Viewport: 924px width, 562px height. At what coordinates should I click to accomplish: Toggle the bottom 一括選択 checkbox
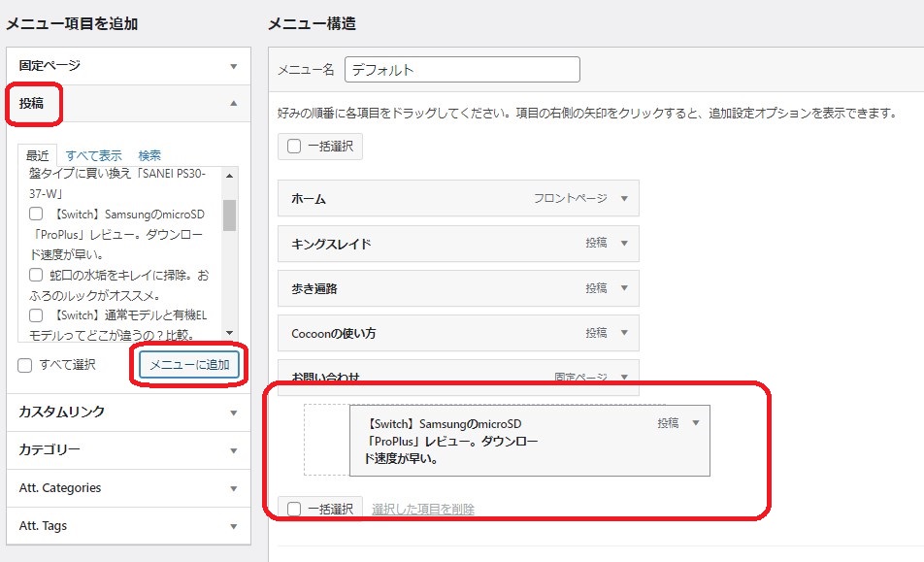(x=294, y=509)
